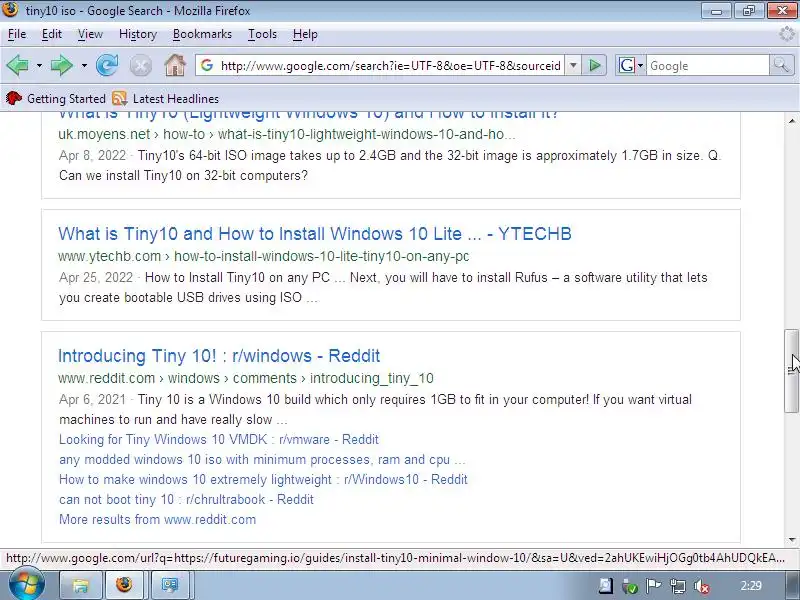Click the 'Apr 25, 2022' result date
This screenshot has height=600, width=800.
click(96, 278)
